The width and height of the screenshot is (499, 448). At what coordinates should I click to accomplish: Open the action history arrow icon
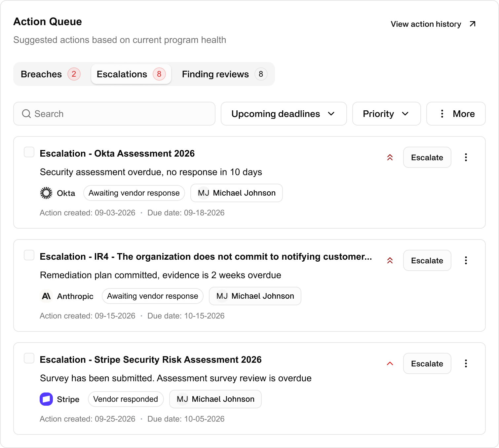pyautogui.click(x=473, y=24)
